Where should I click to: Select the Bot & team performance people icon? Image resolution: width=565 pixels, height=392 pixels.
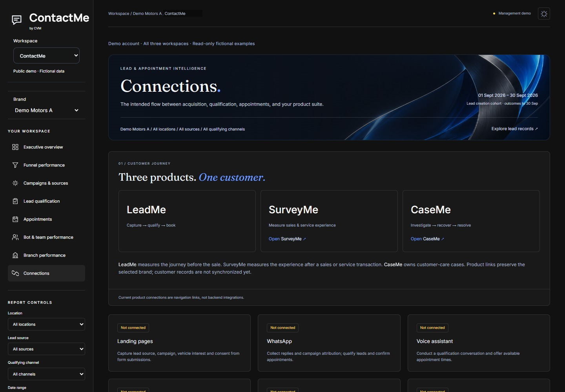(x=15, y=237)
